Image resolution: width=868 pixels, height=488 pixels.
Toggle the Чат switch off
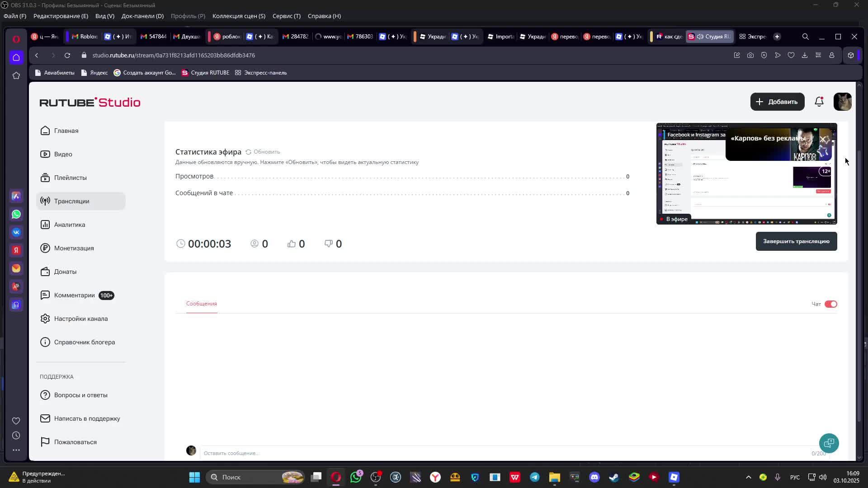[x=830, y=304]
